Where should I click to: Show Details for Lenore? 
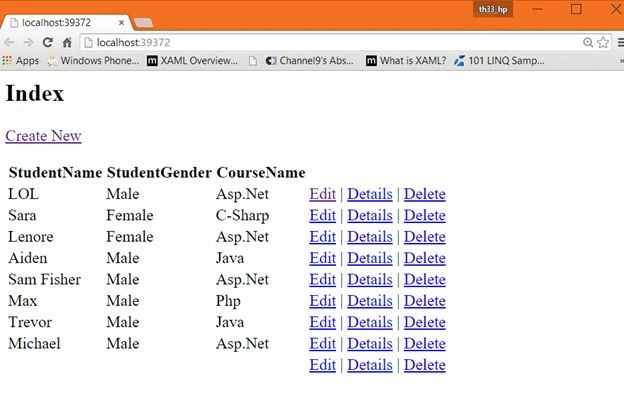tap(370, 237)
